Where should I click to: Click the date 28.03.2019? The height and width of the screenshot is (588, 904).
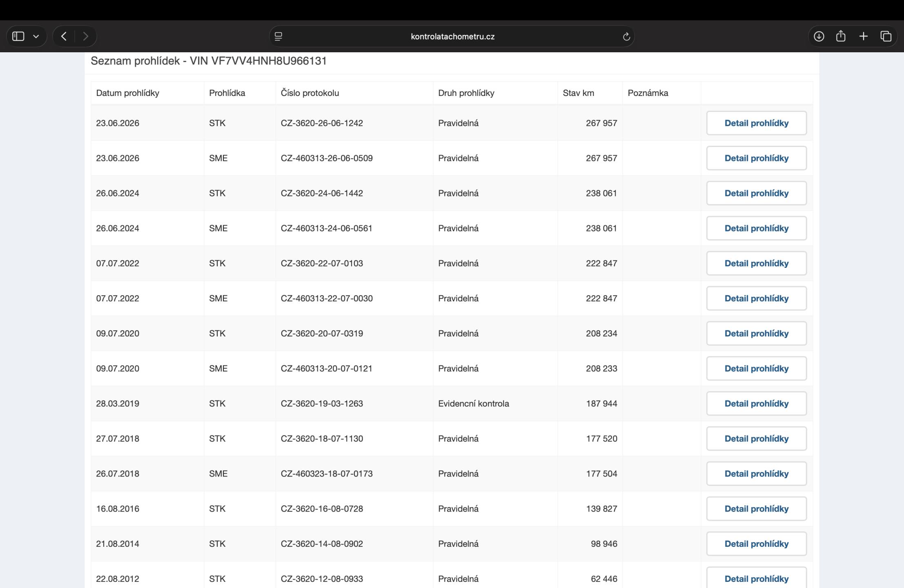pyautogui.click(x=118, y=403)
